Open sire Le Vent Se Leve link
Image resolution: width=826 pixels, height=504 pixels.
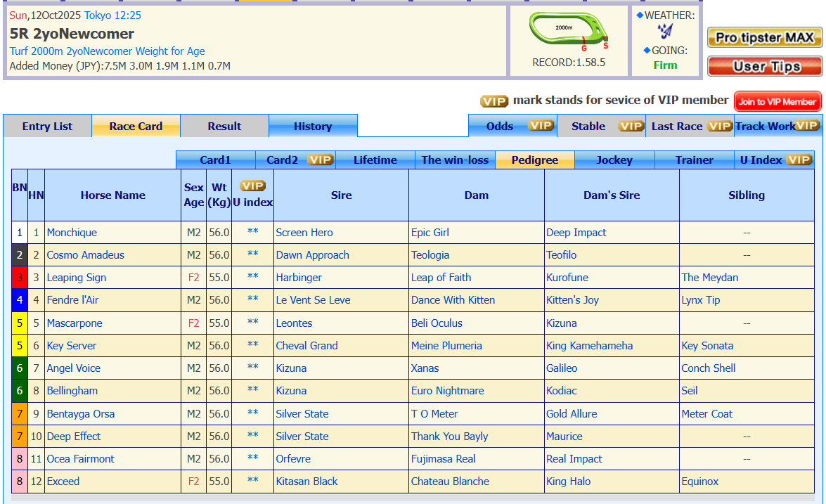click(313, 300)
